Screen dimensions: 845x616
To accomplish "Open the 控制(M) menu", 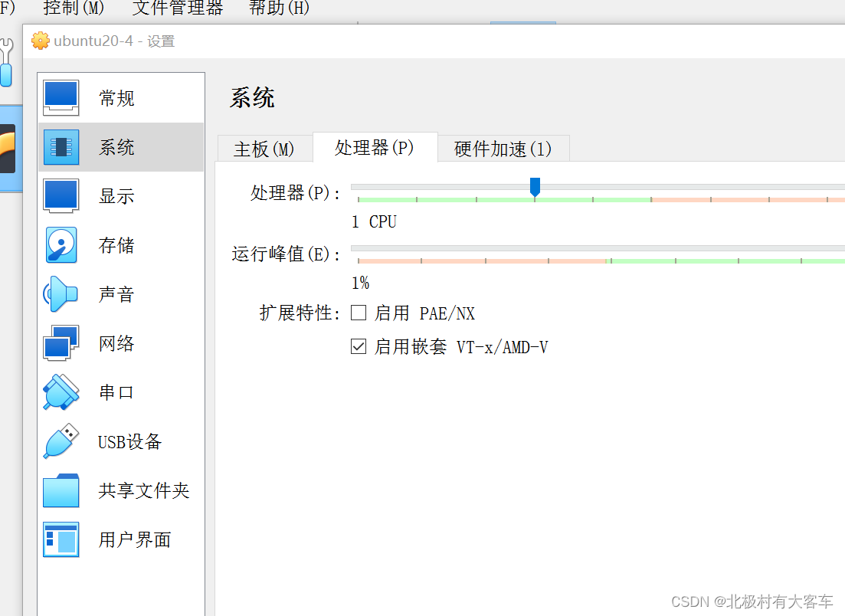I will pyautogui.click(x=74, y=8).
